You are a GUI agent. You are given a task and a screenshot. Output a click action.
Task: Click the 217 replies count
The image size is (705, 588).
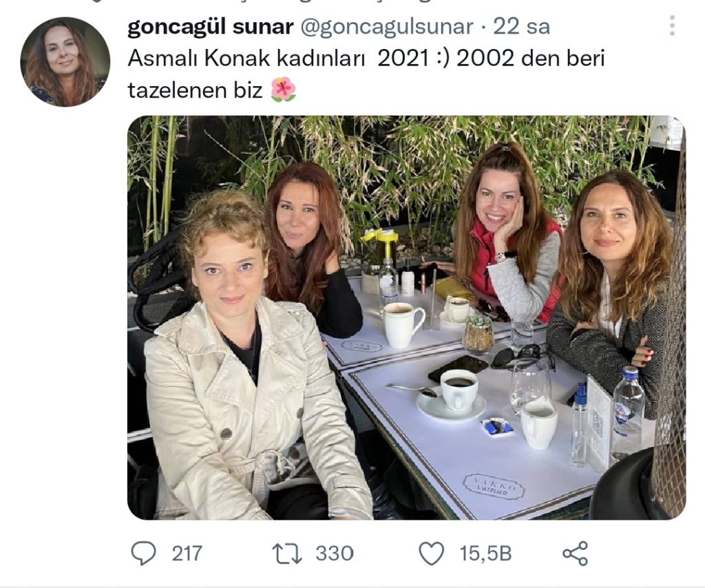[187, 553]
